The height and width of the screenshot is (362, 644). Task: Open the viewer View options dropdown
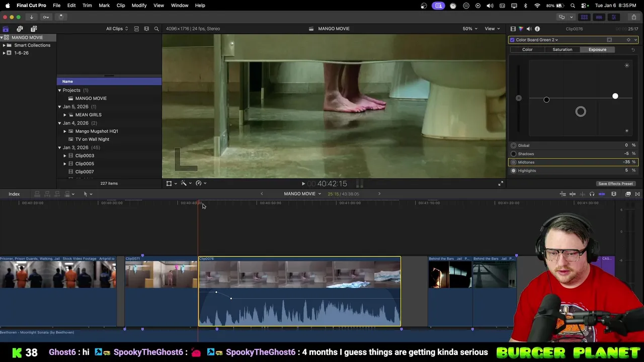tap(492, 29)
